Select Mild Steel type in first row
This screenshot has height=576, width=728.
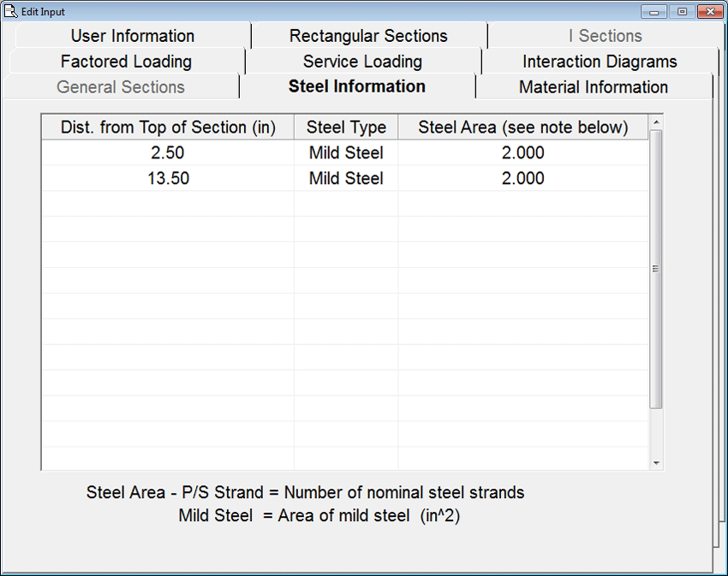tap(346, 153)
